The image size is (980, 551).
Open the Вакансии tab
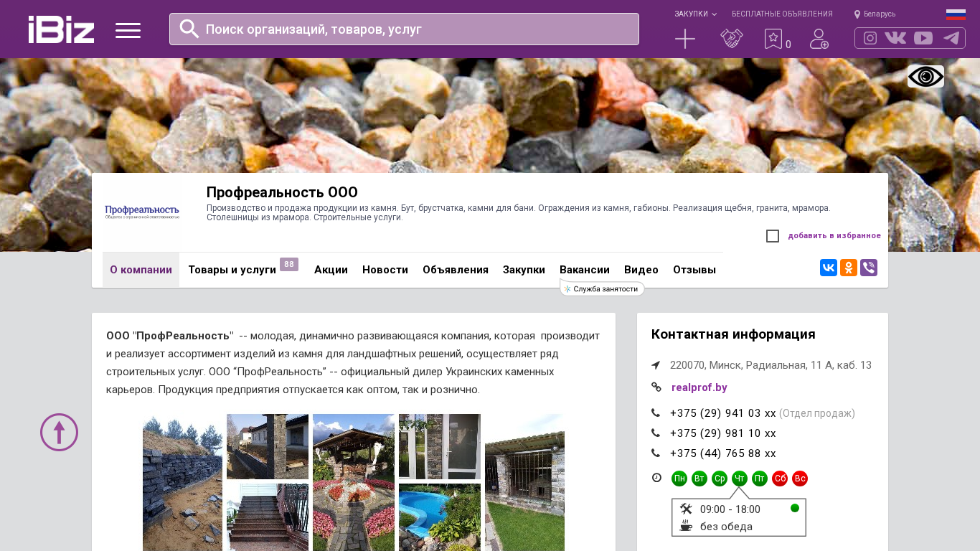pyautogui.click(x=585, y=270)
